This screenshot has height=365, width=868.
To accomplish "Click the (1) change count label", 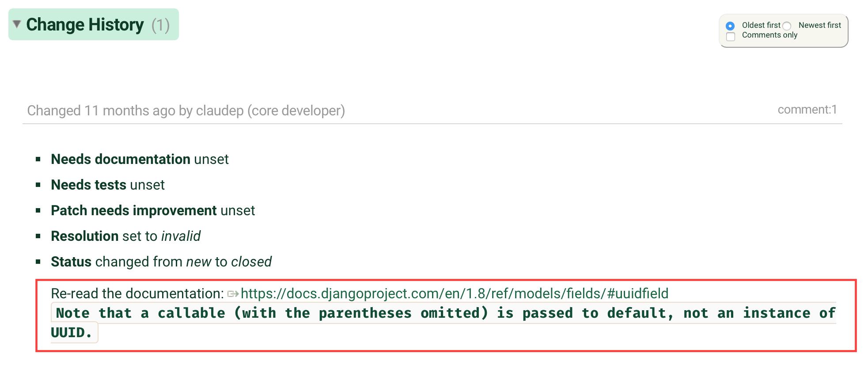I will pyautogui.click(x=161, y=25).
